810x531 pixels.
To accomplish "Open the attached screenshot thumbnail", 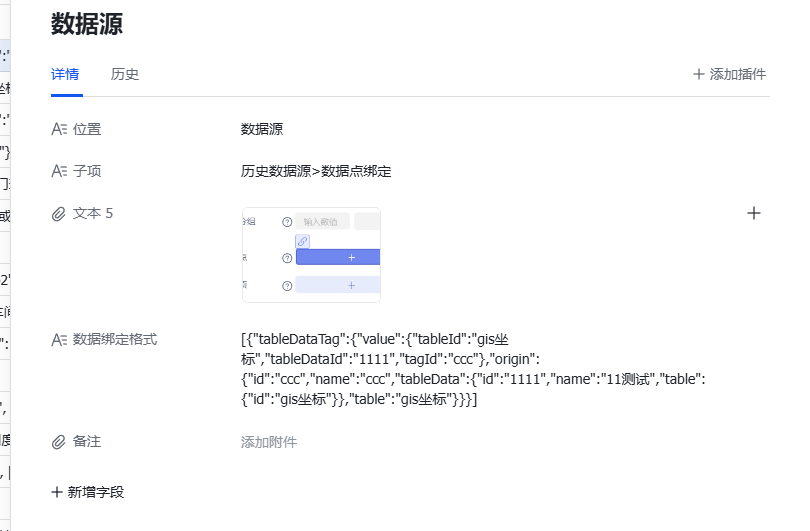I will [x=311, y=255].
